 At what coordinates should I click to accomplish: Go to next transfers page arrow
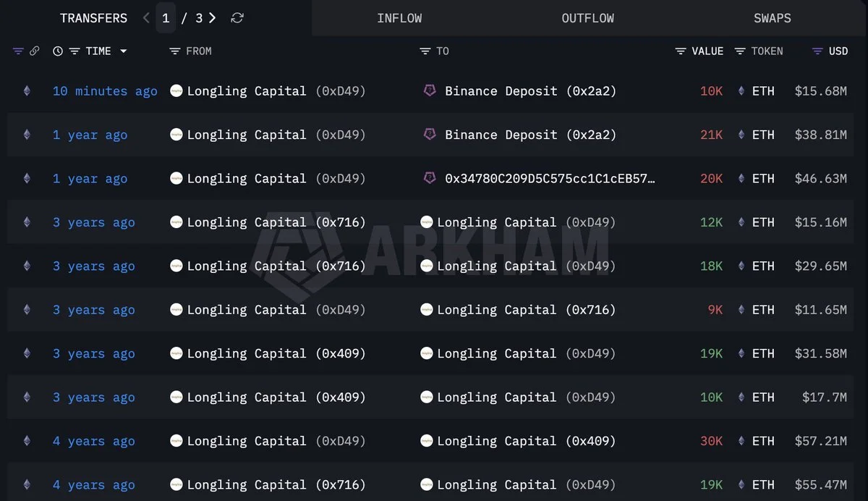tap(212, 18)
